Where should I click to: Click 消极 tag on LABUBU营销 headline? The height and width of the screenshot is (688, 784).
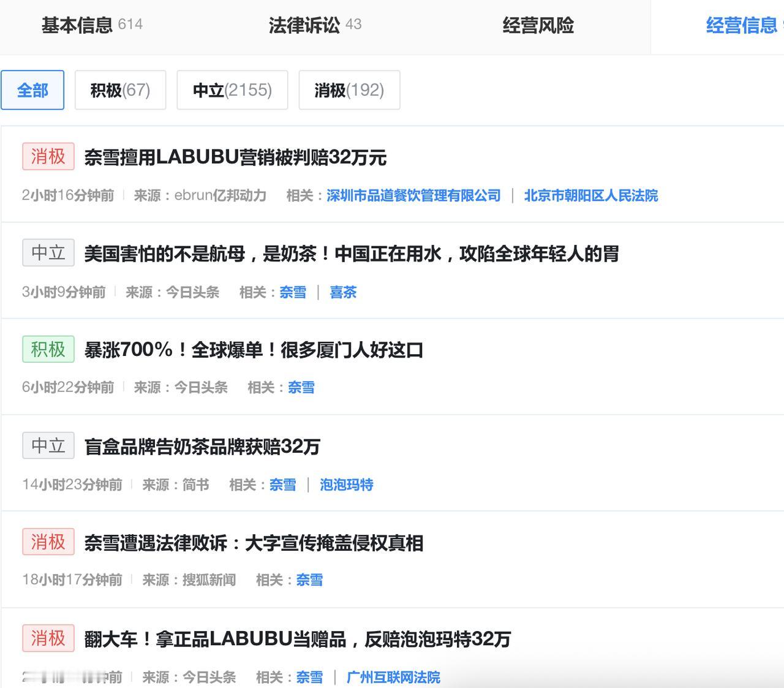48,156
